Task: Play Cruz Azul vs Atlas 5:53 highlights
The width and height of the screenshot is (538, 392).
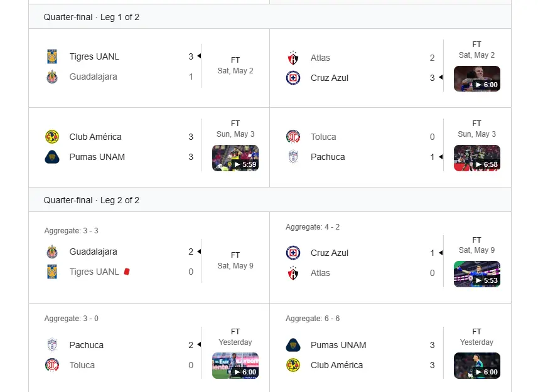Action: pyautogui.click(x=477, y=274)
